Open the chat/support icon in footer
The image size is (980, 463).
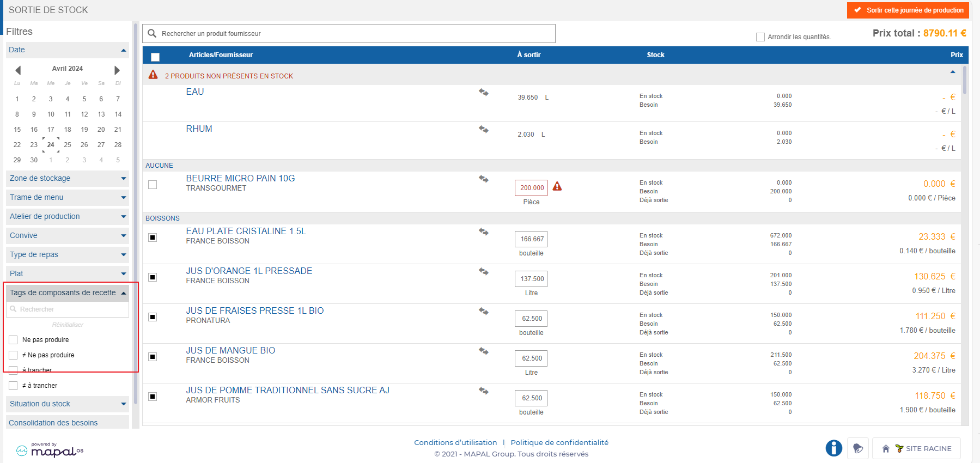tap(858, 448)
